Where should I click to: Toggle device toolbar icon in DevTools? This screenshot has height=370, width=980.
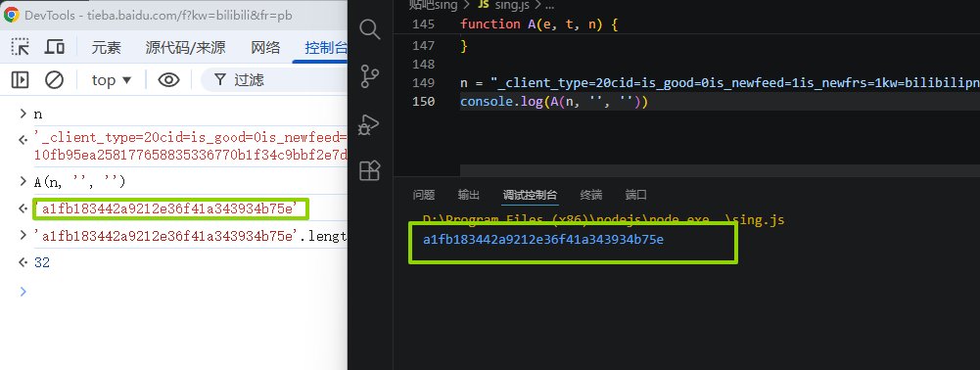(x=55, y=47)
